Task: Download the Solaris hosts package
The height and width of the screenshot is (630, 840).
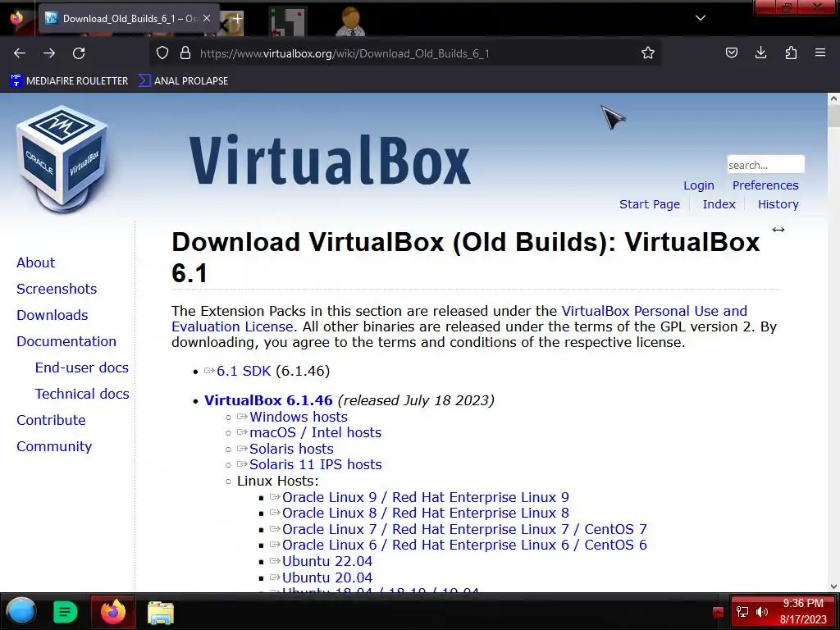Action: [x=291, y=449]
